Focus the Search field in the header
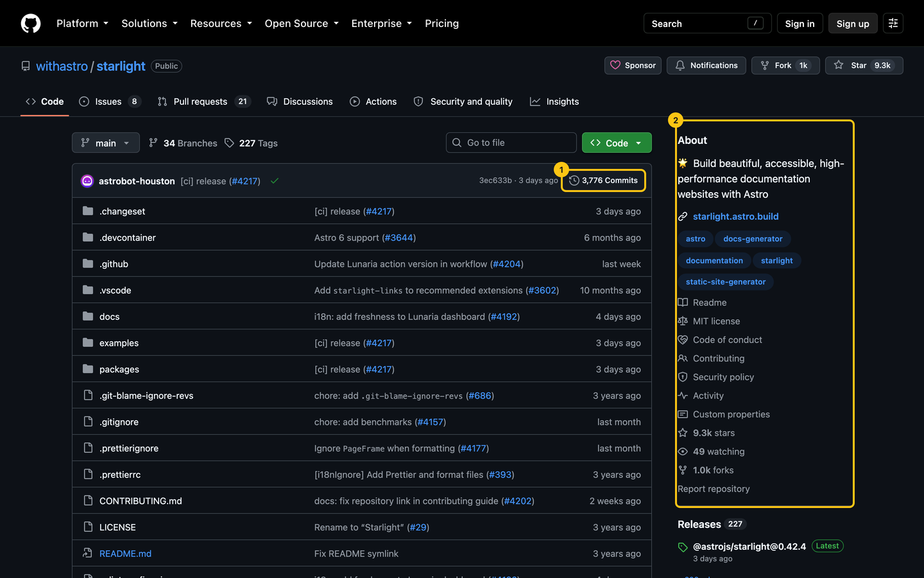Viewport: 924px width, 578px height. pos(707,23)
